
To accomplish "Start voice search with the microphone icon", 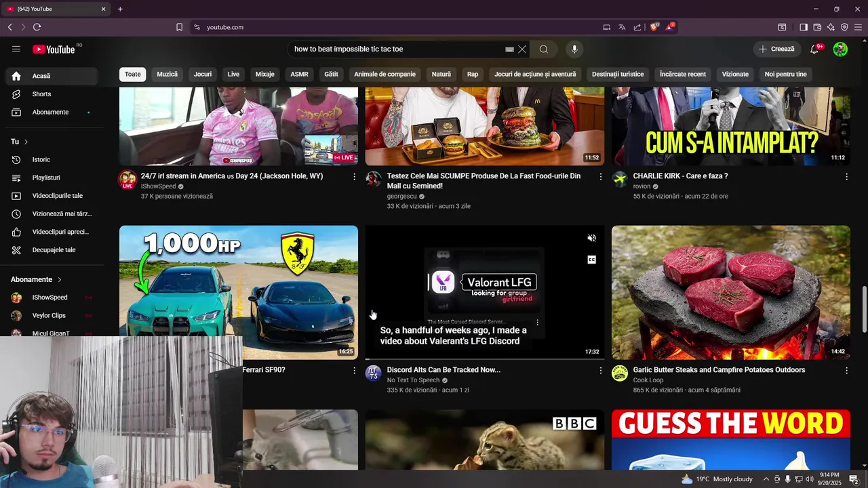I will tap(574, 49).
